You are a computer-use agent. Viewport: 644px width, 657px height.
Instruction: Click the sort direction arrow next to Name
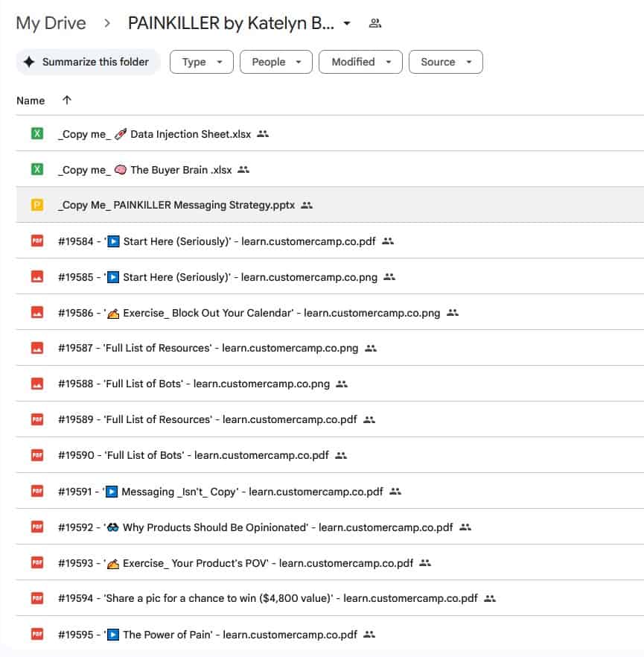67,101
